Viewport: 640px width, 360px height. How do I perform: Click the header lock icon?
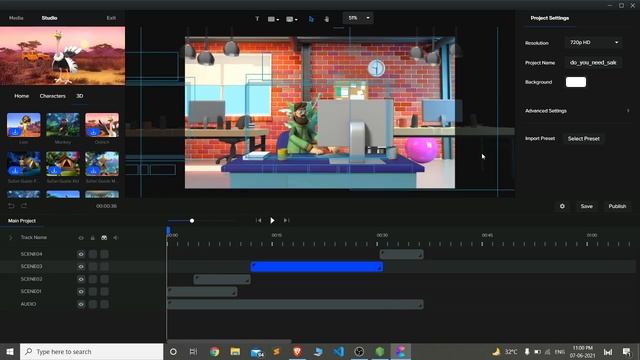pos(93,238)
